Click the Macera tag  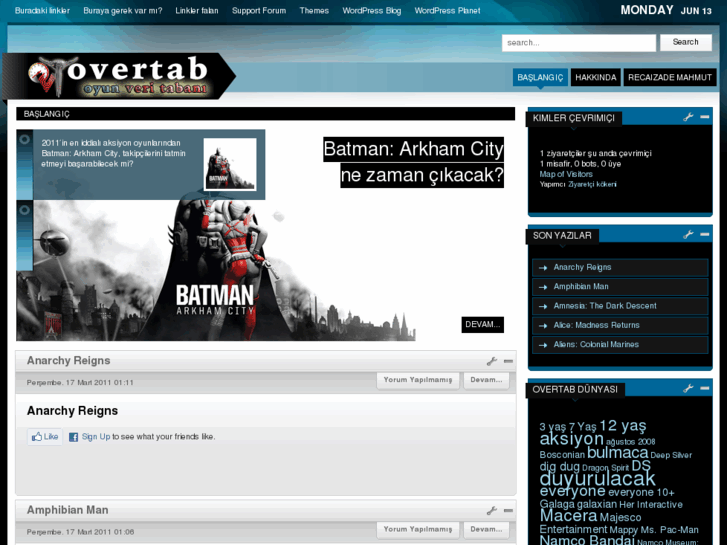[x=568, y=516]
